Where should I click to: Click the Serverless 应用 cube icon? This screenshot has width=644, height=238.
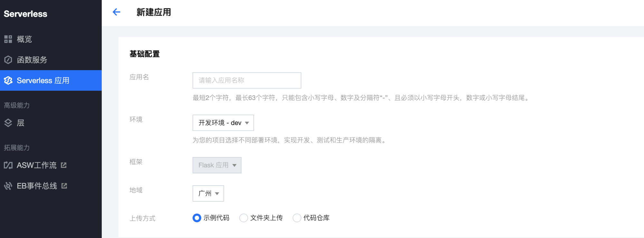[x=8, y=80]
